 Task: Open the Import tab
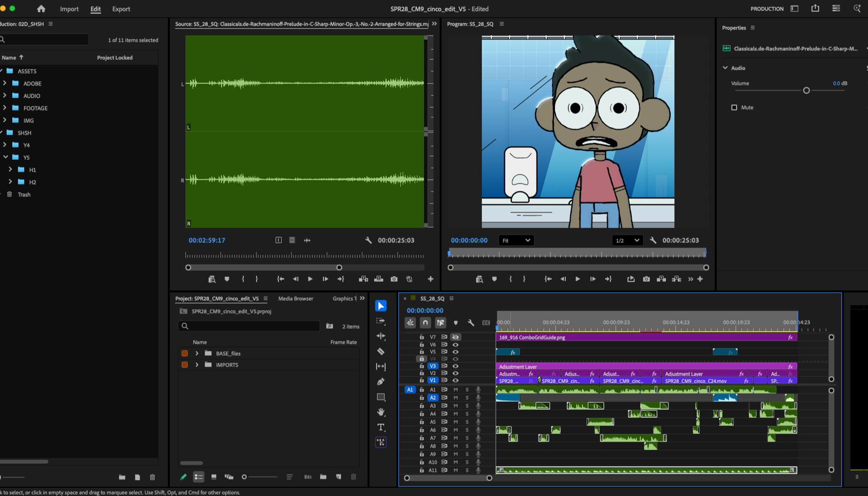pos(69,9)
